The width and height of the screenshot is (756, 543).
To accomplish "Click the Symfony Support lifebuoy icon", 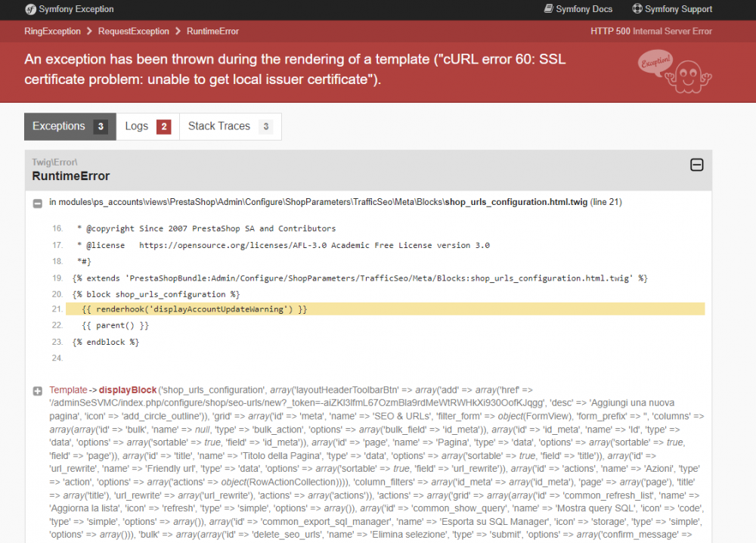I will click(x=637, y=8).
